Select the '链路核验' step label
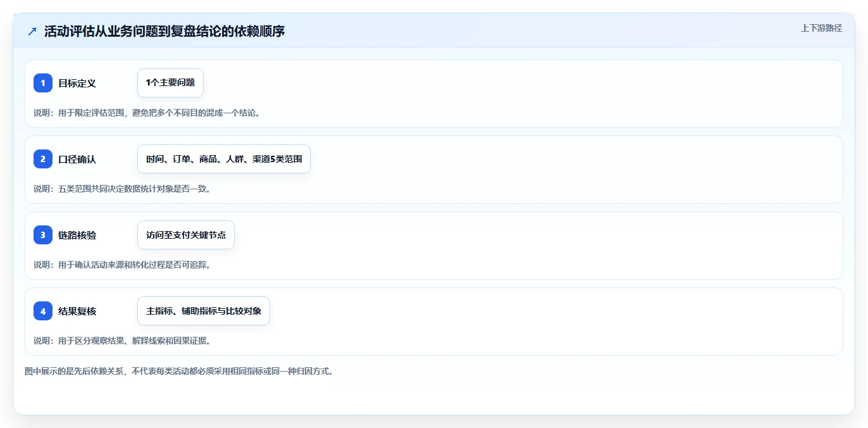Image resolution: width=868 pixels, height=428 pixels. [x=77, y=235]
